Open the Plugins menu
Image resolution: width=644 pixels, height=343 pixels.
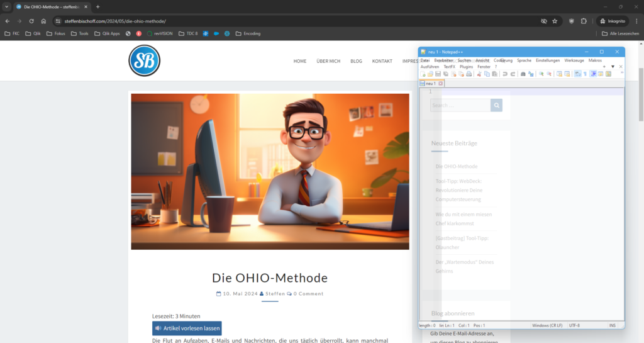[x=466, y=67]
